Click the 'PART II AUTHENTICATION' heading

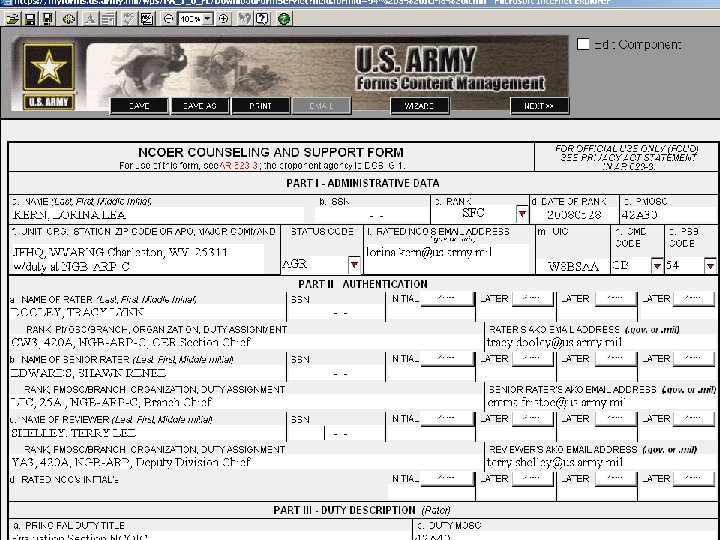[363, 284]
